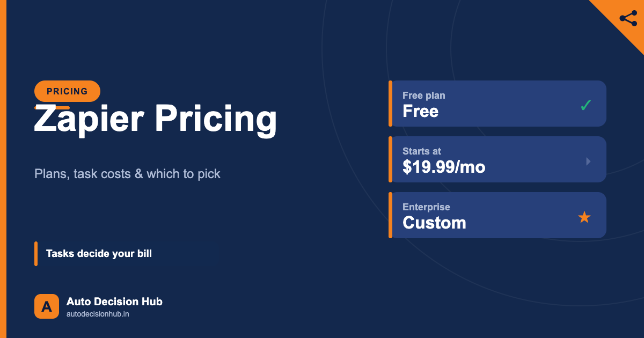Click the orange accent on Free plan card
Screen dimensions: 644x338
pos(390,104)
